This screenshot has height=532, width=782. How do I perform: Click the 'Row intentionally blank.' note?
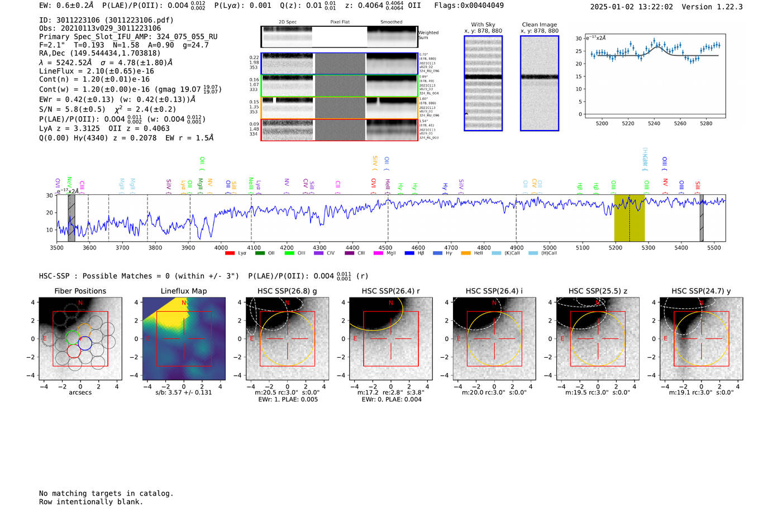(x=91, y=502)
